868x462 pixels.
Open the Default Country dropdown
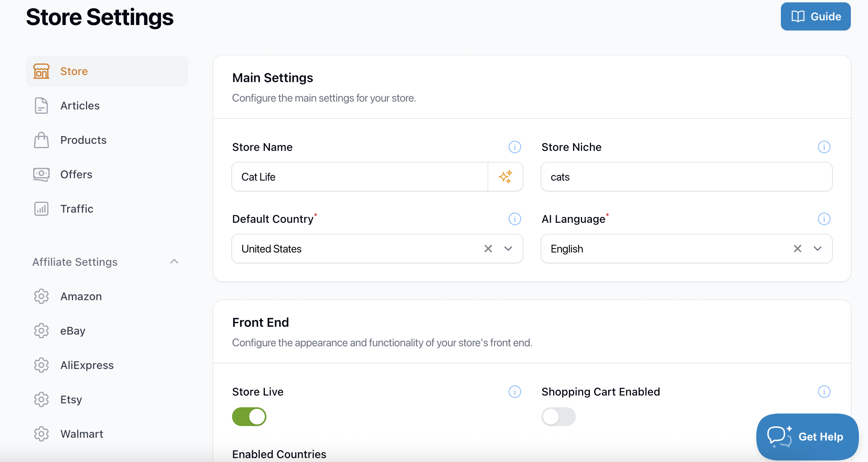pyautogui.click(x=508, y=249)
